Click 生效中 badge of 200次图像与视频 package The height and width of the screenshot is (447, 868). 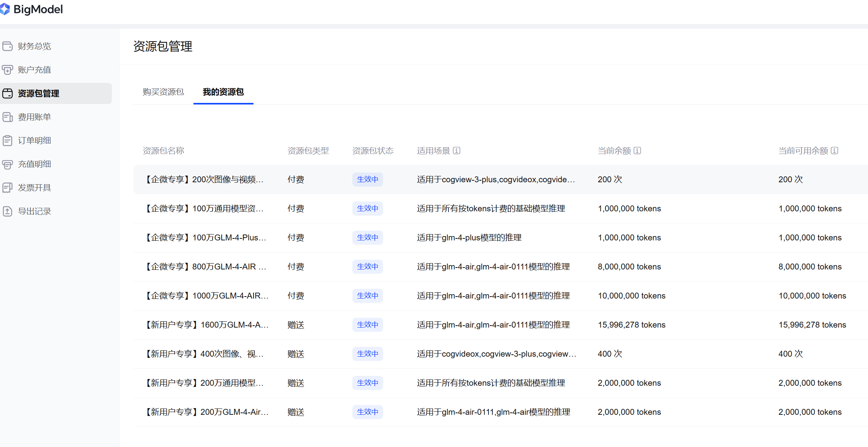367,180
